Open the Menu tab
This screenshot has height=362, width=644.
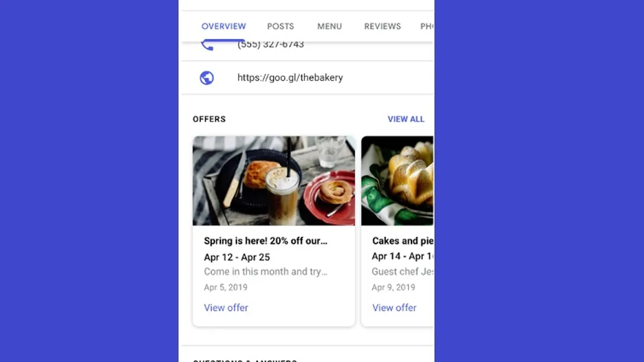click(x=330, y=26)
